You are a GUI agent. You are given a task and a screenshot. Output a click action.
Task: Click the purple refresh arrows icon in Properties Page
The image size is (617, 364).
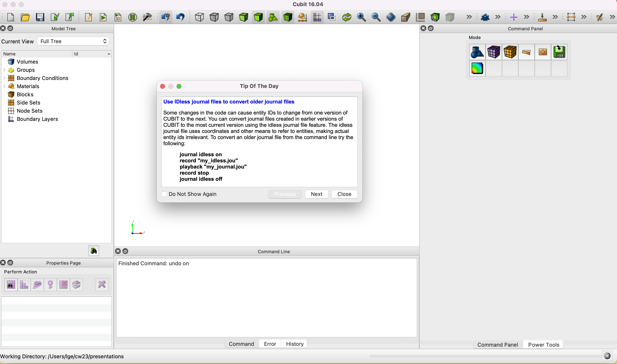pyautogui.click(x=77, y=284)
